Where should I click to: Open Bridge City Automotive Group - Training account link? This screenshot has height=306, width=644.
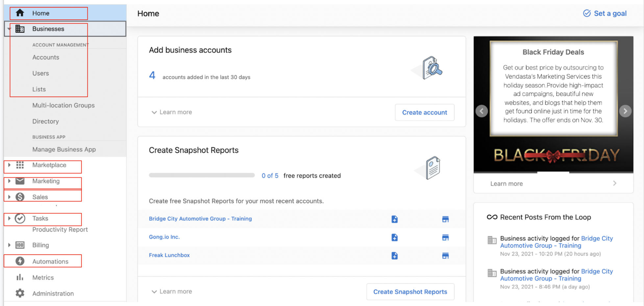[x=200, y=219]
